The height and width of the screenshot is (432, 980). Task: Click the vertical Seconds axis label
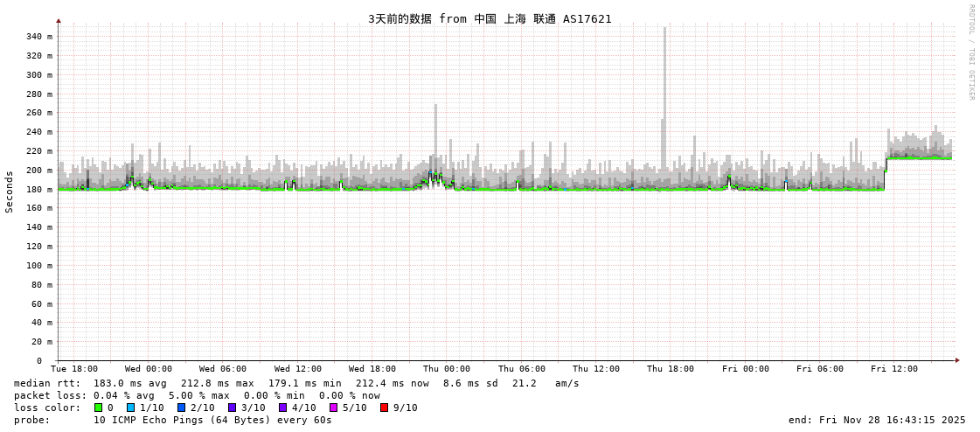pyautogui.click(x=10, y=192)
